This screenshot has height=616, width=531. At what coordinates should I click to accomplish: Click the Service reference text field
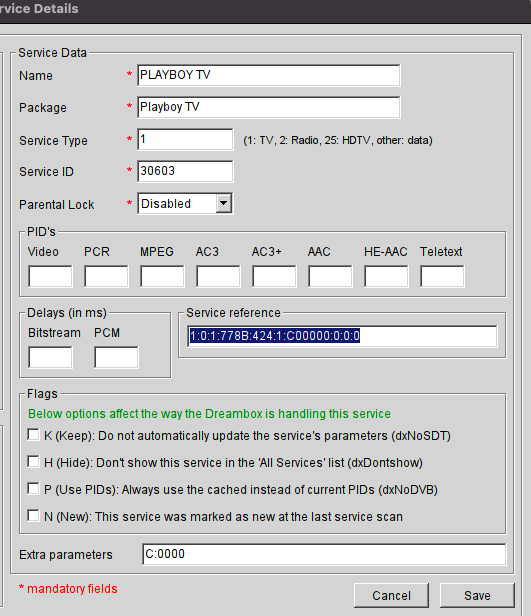[342, 336]
